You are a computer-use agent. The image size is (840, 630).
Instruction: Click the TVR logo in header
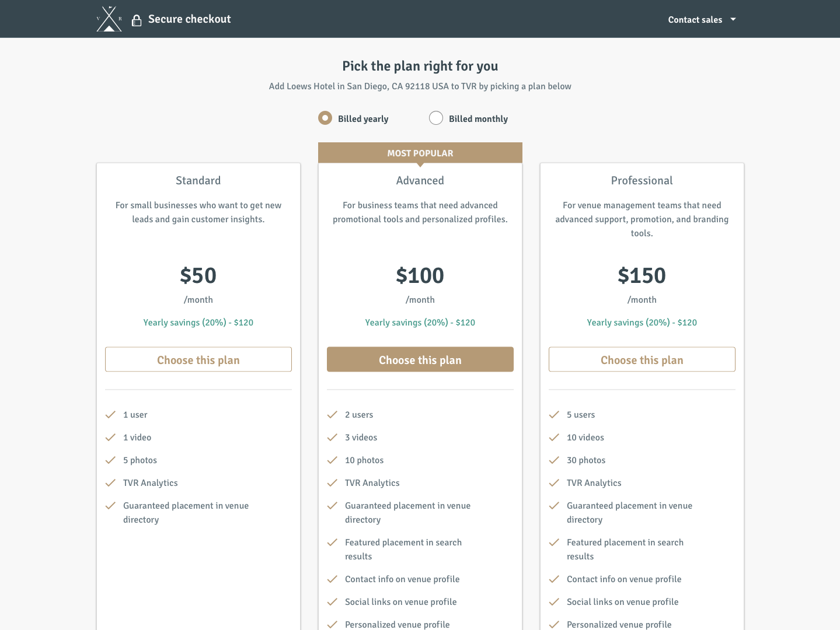pos(109,19)
